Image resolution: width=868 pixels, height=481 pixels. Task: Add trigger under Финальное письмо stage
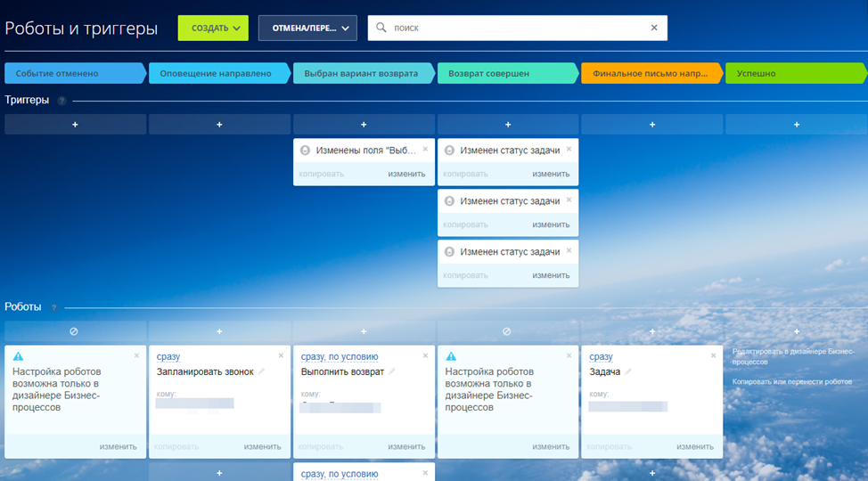click(x=652, y=125)
